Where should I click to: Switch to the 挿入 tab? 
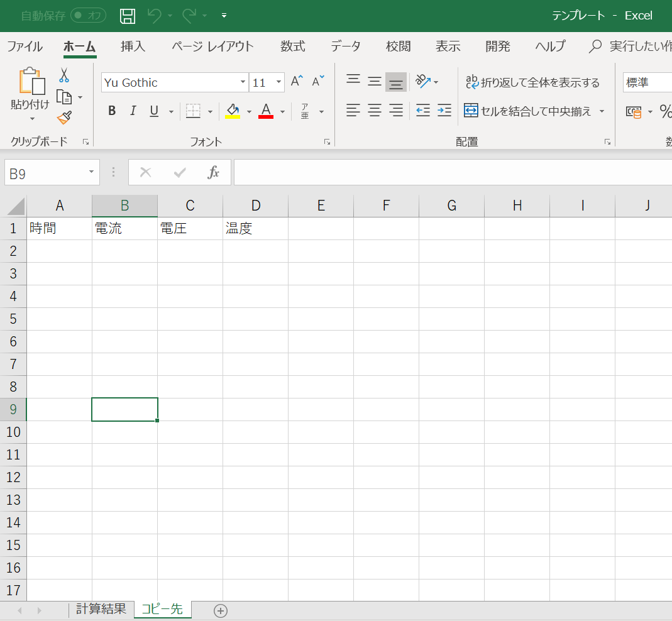pos(133,46)
